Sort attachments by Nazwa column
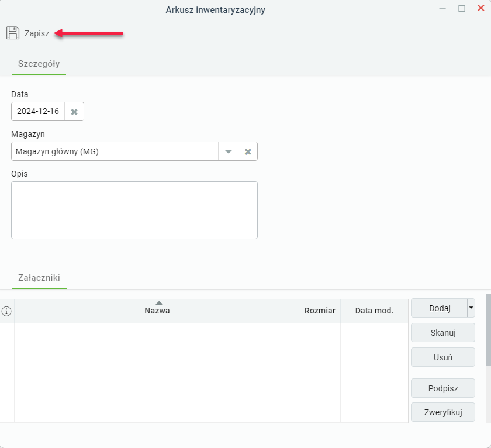491x448 pixels. [x=157, y=311]
